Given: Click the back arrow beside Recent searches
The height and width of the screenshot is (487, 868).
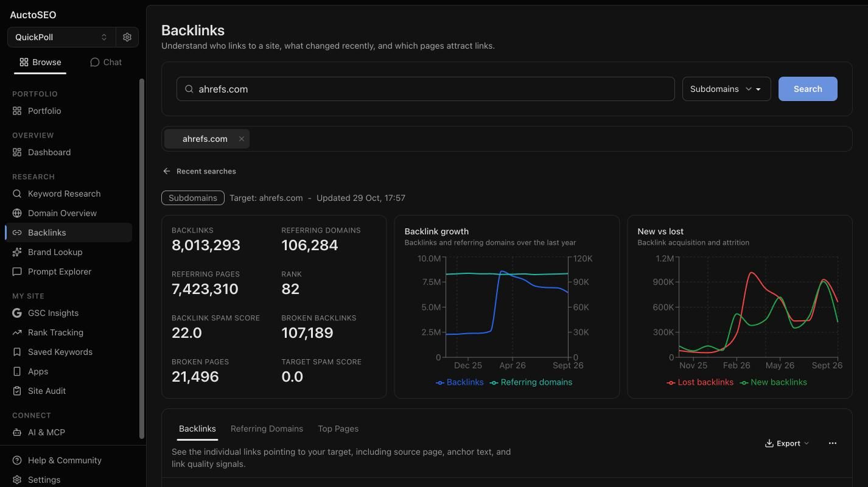Looking at the screenshot, I should (166, 171).
